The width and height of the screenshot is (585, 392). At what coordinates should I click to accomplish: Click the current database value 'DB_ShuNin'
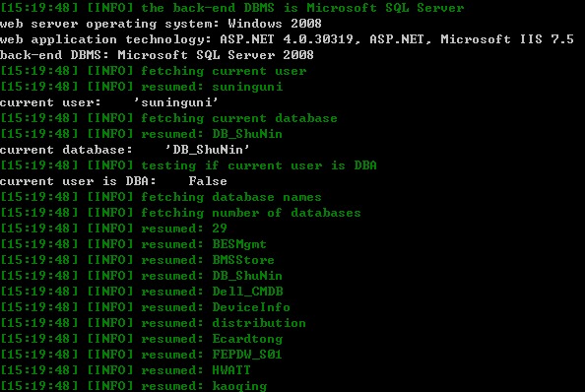208,150
